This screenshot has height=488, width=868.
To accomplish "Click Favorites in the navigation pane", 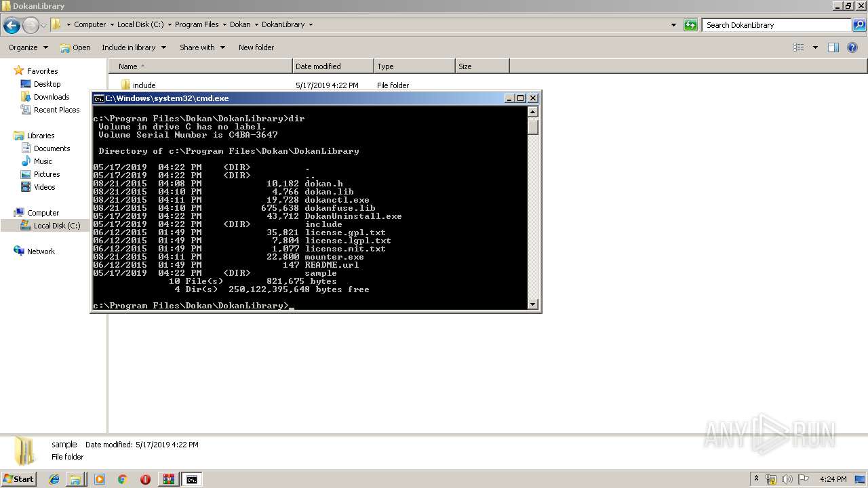I will 42,71.
